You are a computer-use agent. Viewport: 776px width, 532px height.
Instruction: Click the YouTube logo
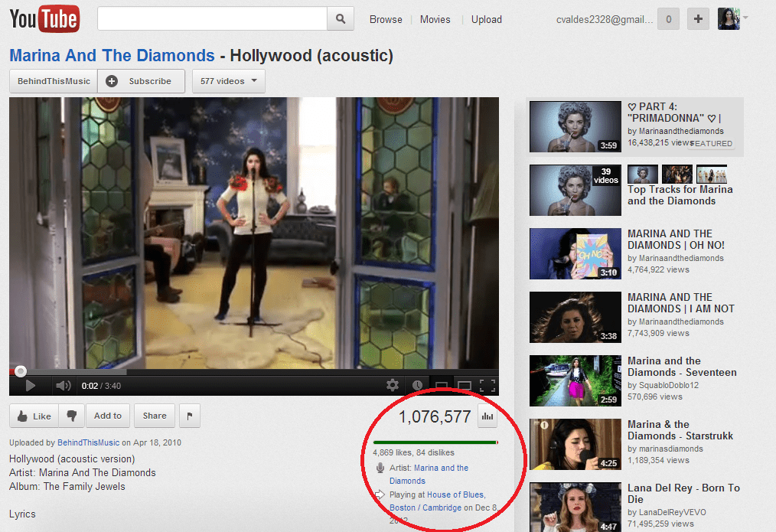44,19
